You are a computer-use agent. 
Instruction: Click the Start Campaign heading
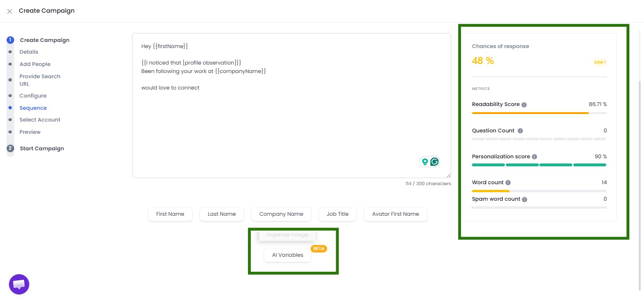pyautogui.click(x=42, y=148)
